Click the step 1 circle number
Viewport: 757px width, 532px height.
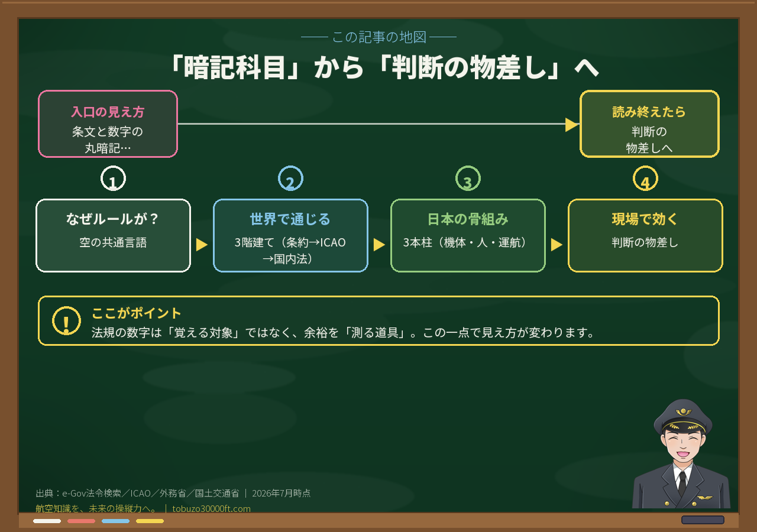pyautogui.click(x=113, y=179)
